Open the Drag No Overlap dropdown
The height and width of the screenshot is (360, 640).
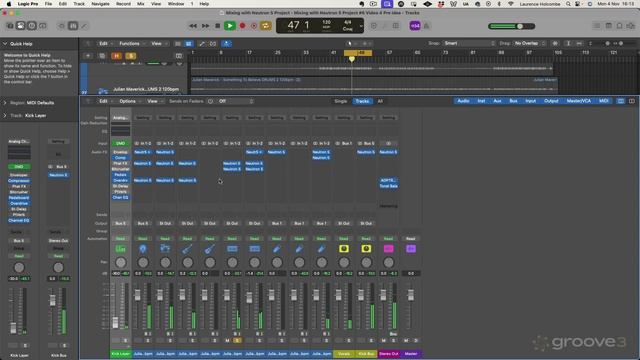click(x=529, y=43)
